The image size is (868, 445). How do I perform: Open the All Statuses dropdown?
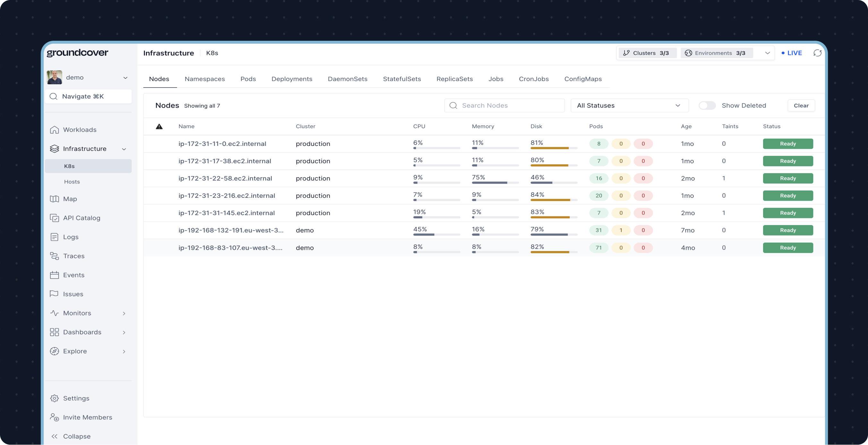tap(629, 105)
